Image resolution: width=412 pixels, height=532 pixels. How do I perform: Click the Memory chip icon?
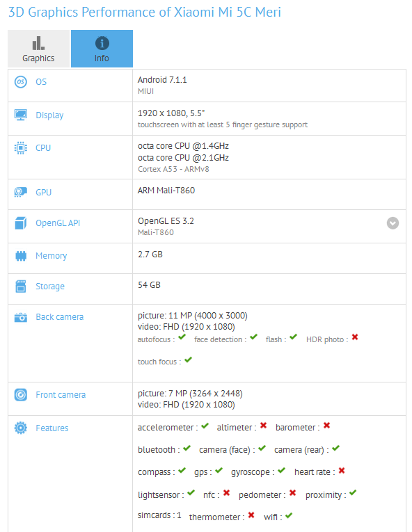tap(21, 255)
